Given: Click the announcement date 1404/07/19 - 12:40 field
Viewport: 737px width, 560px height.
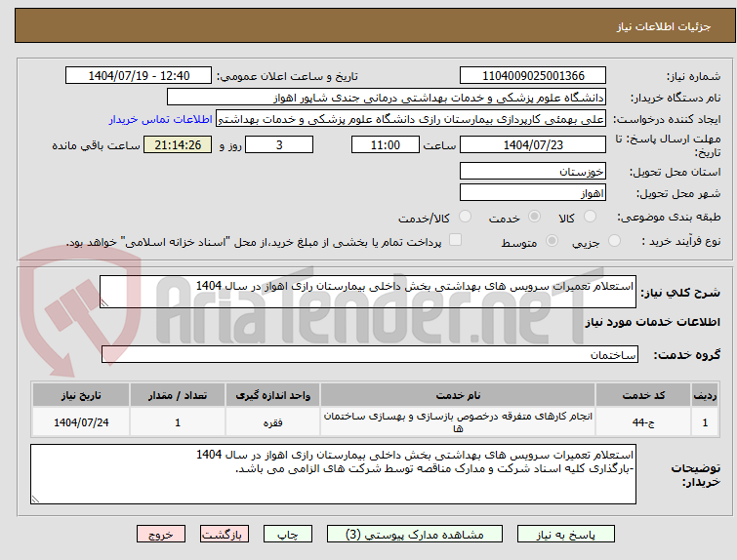Looking at the screenshot, I should point(139,76).
